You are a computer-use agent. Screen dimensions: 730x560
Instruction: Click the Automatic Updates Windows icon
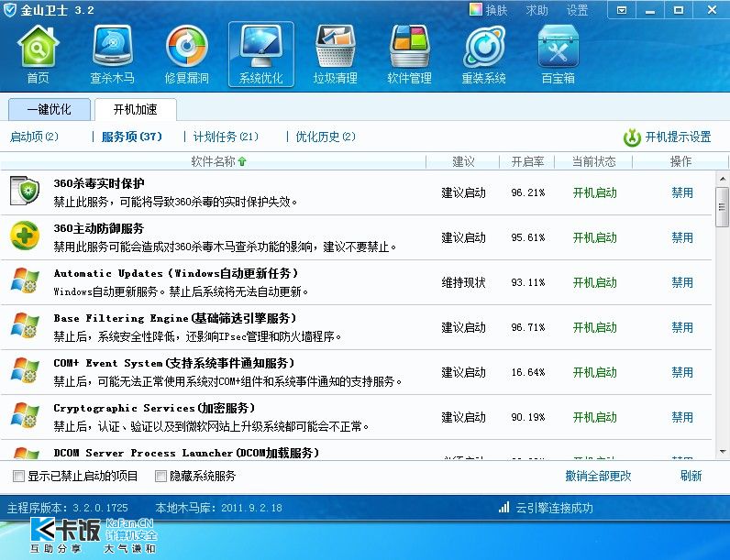point(25,280)
